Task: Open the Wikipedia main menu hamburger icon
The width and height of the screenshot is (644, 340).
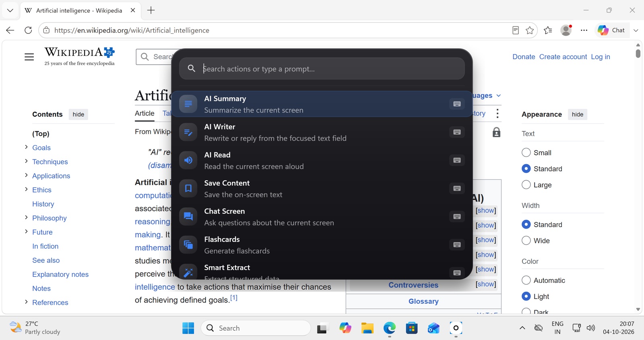Action: 29,57
